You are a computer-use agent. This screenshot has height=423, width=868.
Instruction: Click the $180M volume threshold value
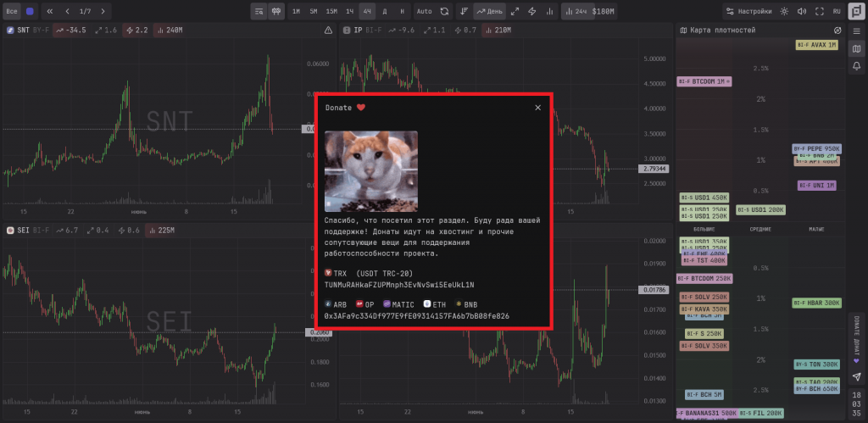pos(604,11)
